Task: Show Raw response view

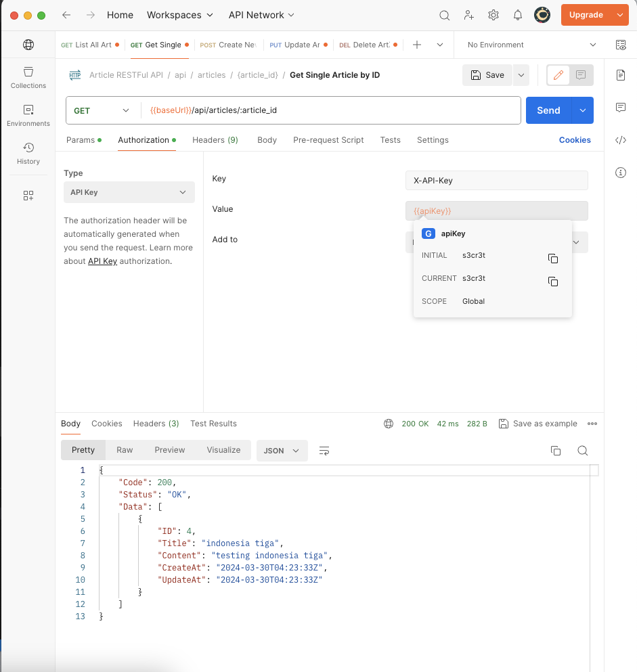Action: click(x=125, y=450)
